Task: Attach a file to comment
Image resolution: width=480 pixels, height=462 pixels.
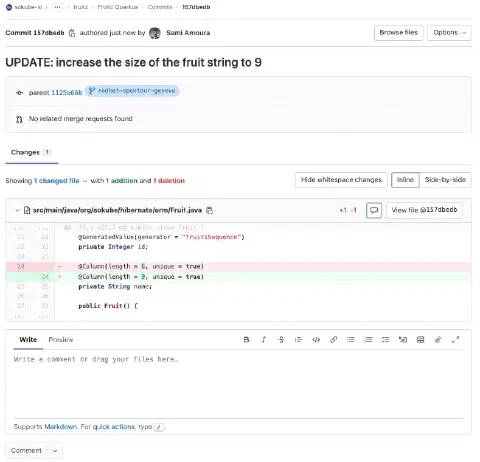Action: coord(438,340)
